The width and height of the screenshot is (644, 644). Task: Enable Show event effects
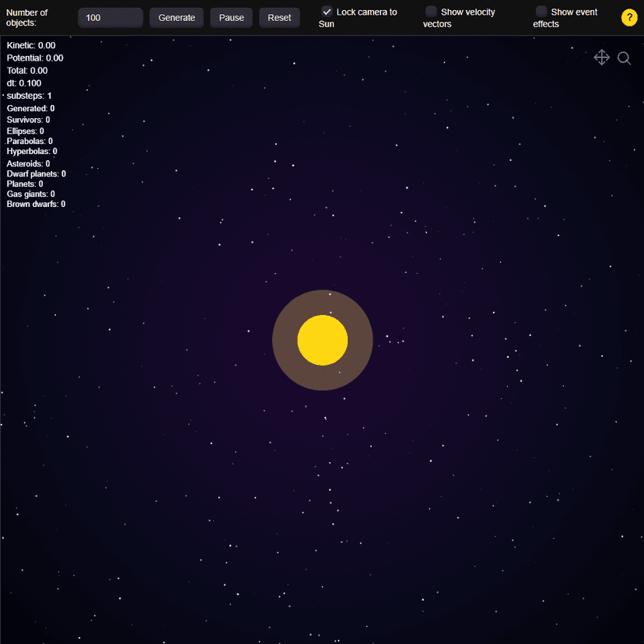tap(541, 11)
